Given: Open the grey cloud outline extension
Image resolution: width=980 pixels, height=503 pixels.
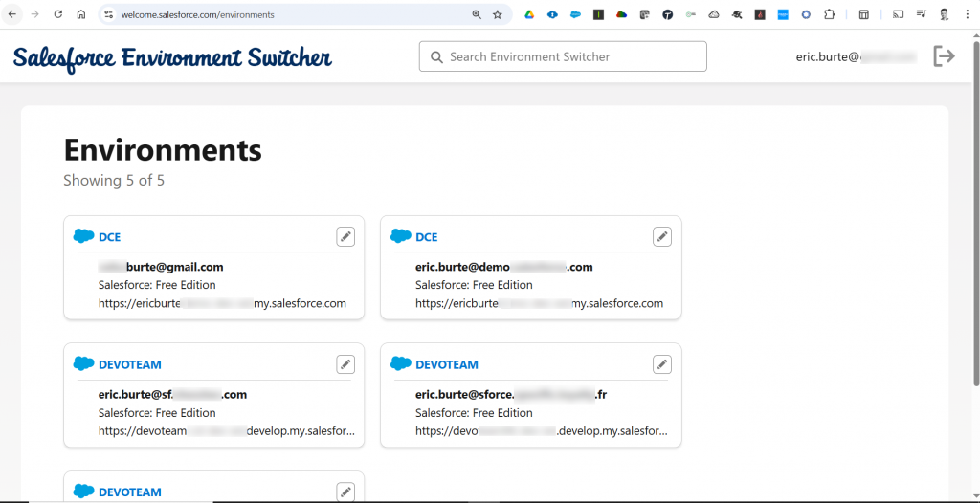Looking at the screenshot, I should tap(714, 14).
